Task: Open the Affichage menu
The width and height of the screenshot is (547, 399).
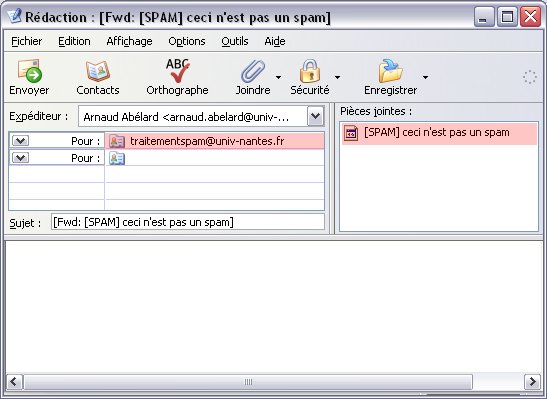Action: pyautogui.click(x=129, y=41)
